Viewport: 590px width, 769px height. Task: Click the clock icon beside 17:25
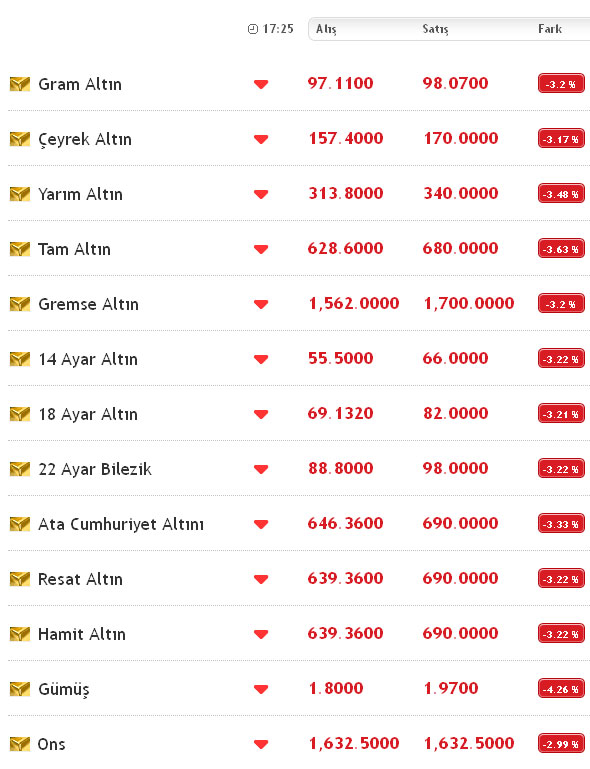click(253, 29)
